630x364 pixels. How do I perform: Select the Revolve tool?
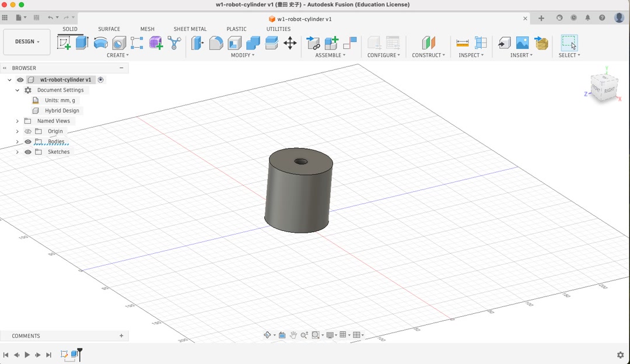click(x=99, y=42)
